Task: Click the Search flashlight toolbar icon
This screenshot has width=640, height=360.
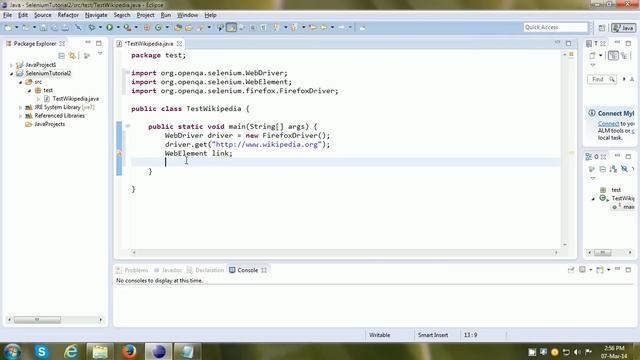Action: click(x=200, y=27)
